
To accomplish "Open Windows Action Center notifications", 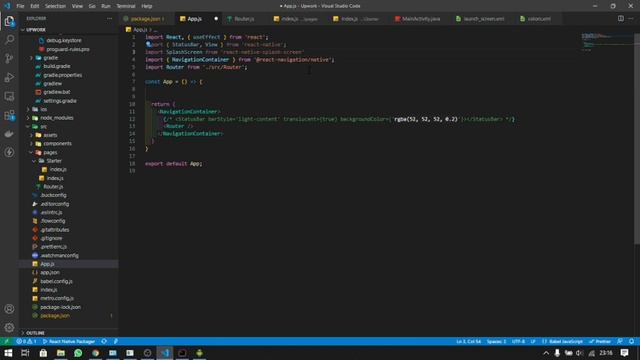I will pyautogui.click(x=624, y=353).
